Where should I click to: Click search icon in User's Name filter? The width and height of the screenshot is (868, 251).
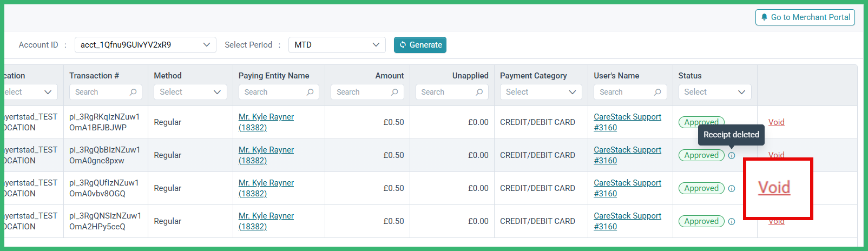point(657,92)
